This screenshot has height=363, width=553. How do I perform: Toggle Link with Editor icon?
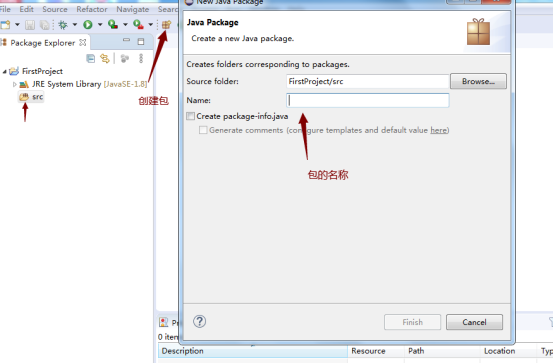click(x=105, y=59)
